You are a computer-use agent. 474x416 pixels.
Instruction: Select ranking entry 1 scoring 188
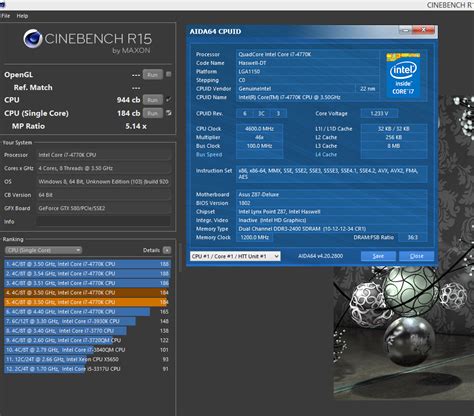pyautogui.click(x=87, y=264)
